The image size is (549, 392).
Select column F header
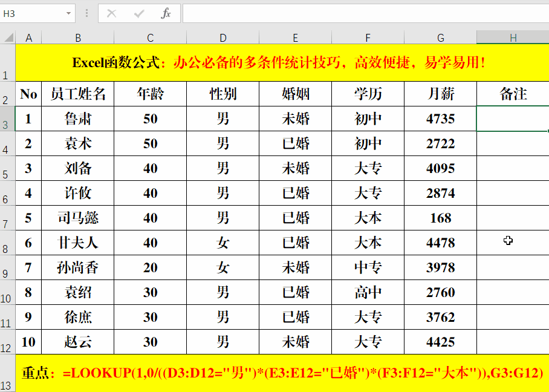point(368,38)
